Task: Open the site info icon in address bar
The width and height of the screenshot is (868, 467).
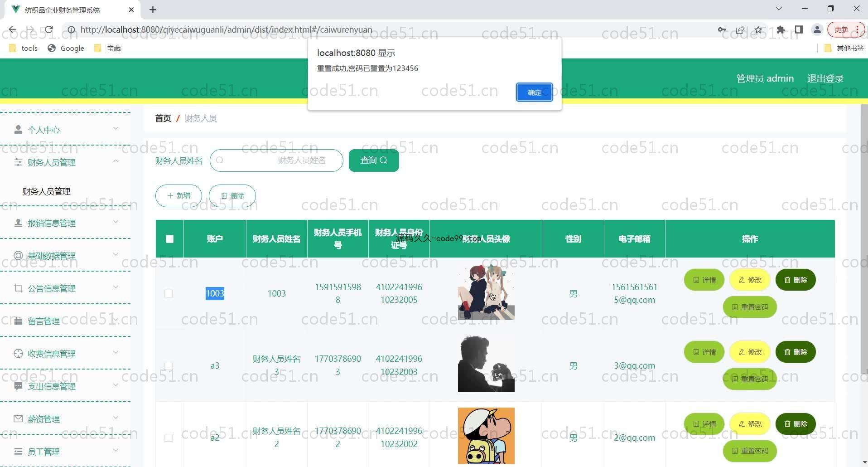Action: [x=71, y=30]
